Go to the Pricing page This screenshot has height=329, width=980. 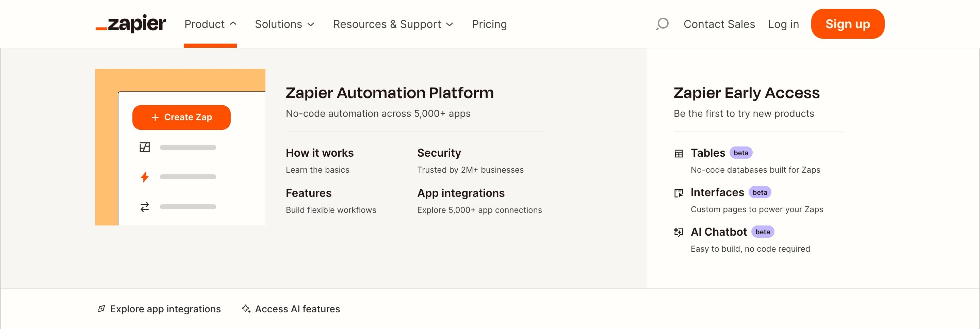pyautogui.click(x=489, y=24)
